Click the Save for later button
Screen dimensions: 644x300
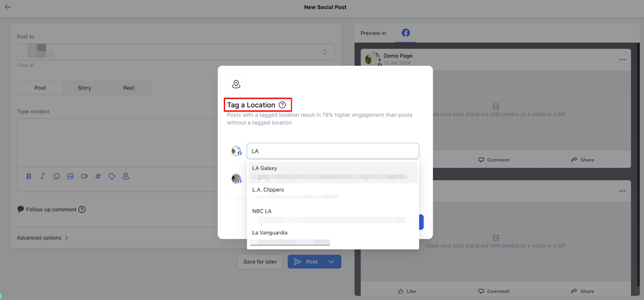click(260, 262)
